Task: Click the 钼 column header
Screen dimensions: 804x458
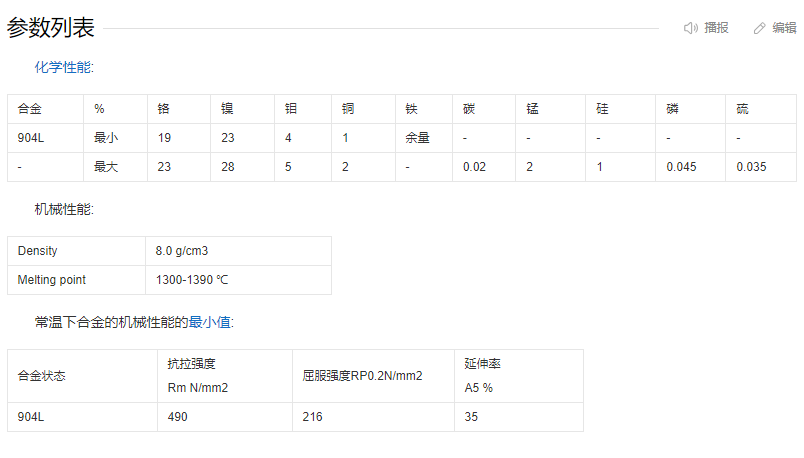Action: tap(303, 109)
